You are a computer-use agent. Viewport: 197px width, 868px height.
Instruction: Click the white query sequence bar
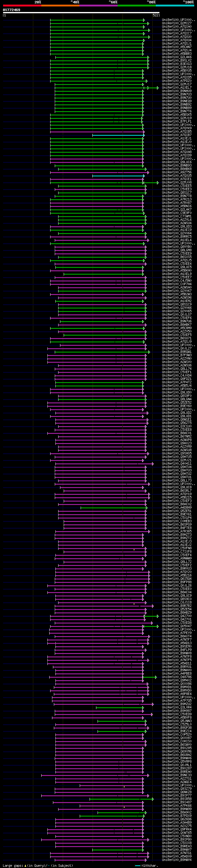[81, 12]
